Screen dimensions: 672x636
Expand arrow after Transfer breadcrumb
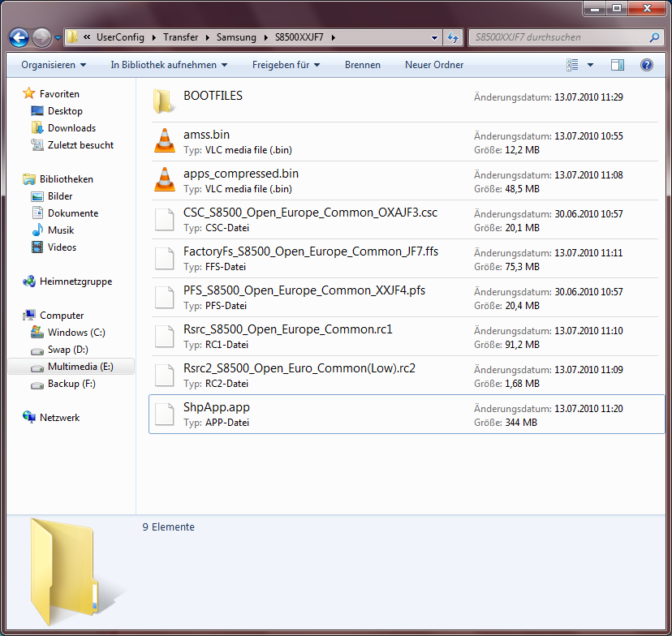[208, 37]
